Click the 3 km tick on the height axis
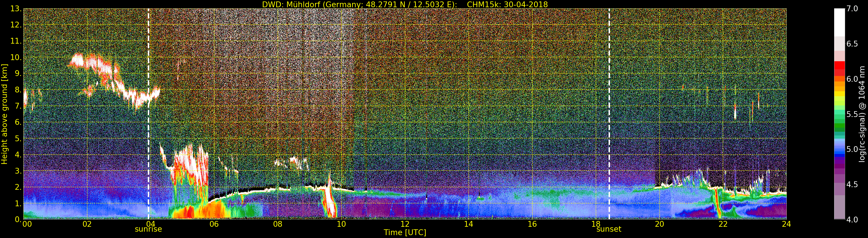The width and height of the screenshot is (868, 238). 18,171
